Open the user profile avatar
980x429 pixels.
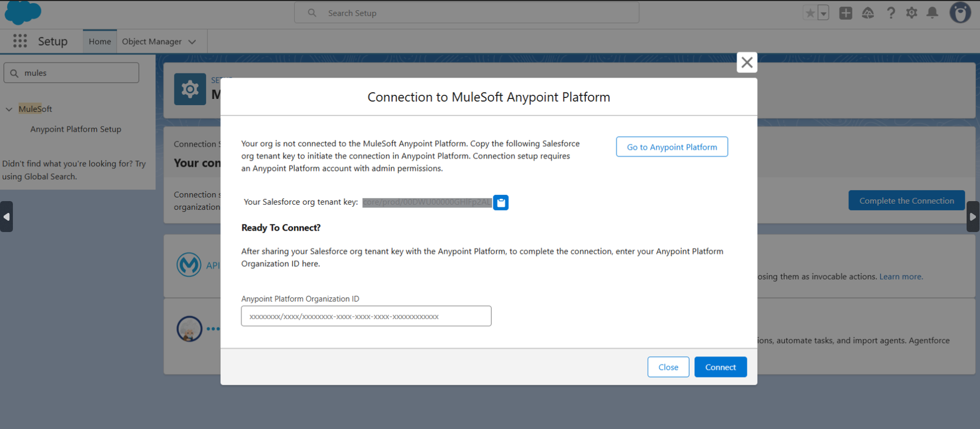(960, 13)
